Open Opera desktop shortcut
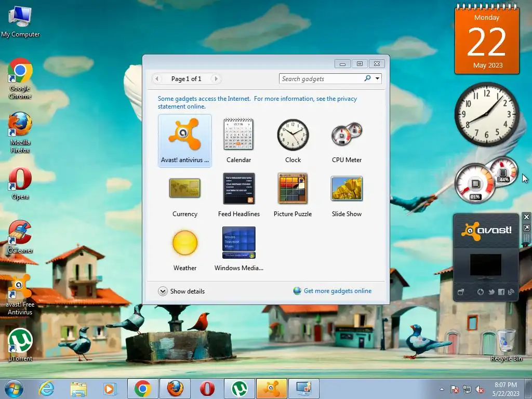Viewport: 532px width, 399px height. [x=20, y=183]
